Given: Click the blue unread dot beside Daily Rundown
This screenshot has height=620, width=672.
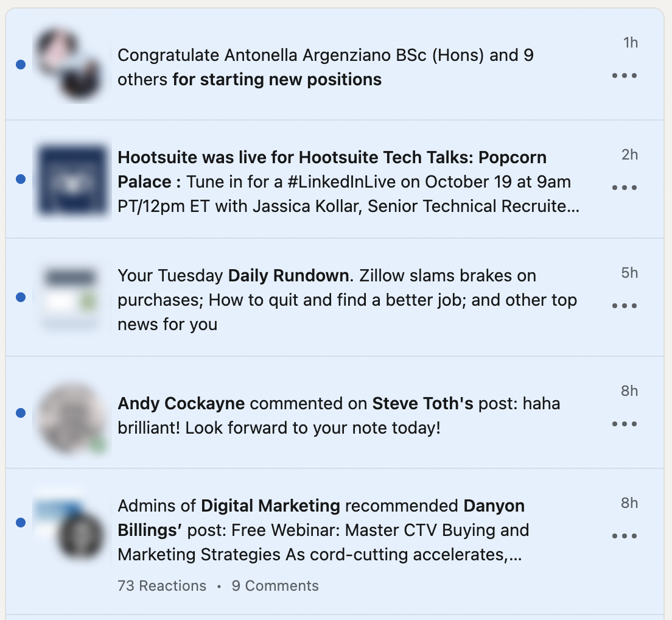Looking at the screenshot, I should click(21, 297).
